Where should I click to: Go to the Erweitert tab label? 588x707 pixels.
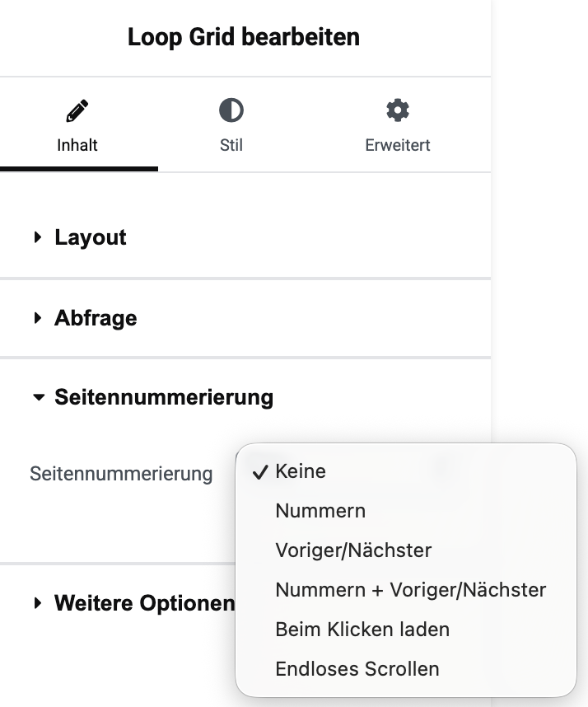click(398, 145)
